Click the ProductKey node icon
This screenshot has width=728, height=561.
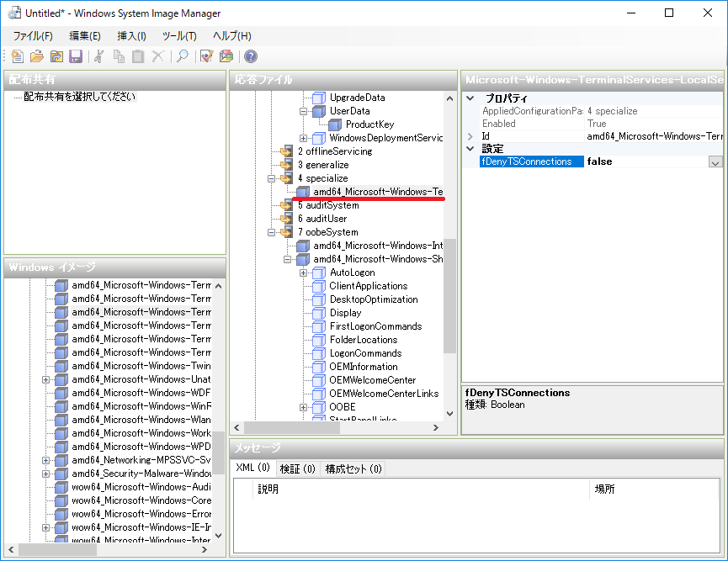coord(335,124)
